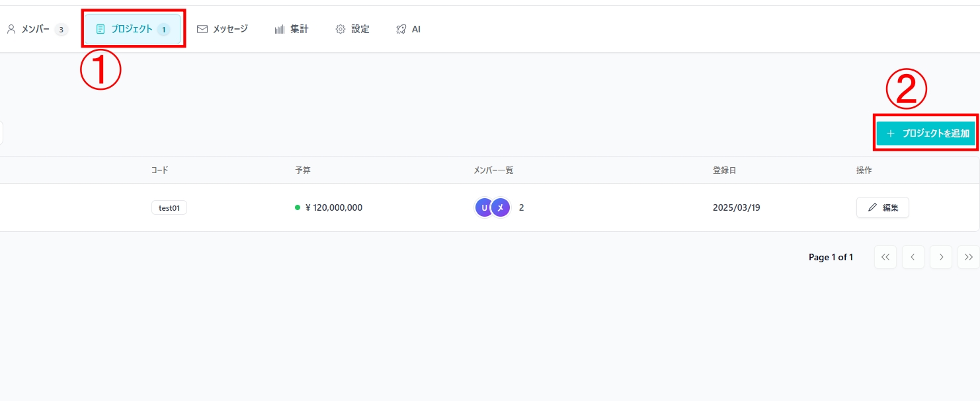Go to the previous page
The image size is (980, 401).
(913, 257)
